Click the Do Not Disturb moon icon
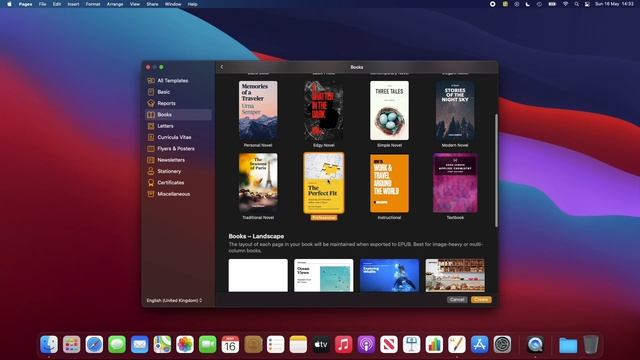Screen dimensions: 640x360 tap(528, 4)
